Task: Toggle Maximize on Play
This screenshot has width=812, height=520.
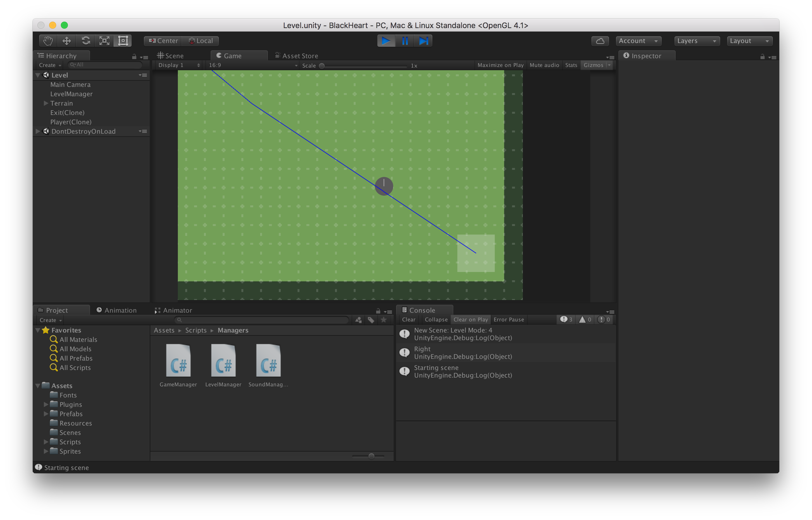Action: (x=500, y=65)
